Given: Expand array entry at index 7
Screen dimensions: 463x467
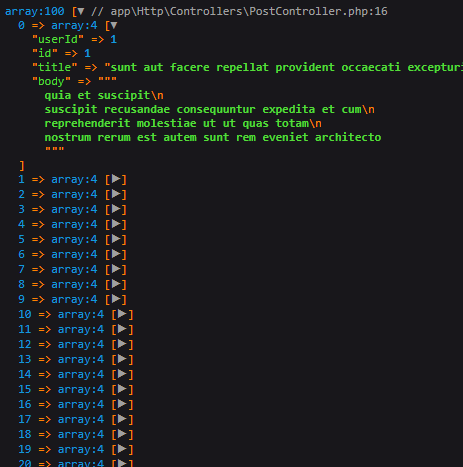Looking at the screenshot, I should 116,269.
